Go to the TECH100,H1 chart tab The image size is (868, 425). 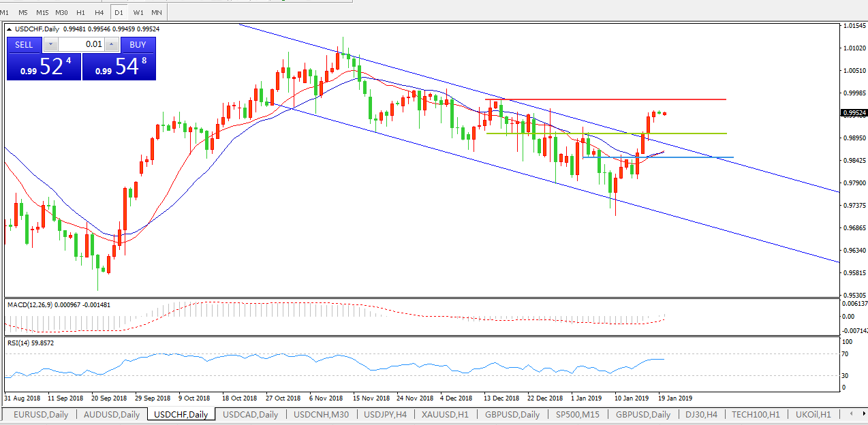(x=756, y=414)
